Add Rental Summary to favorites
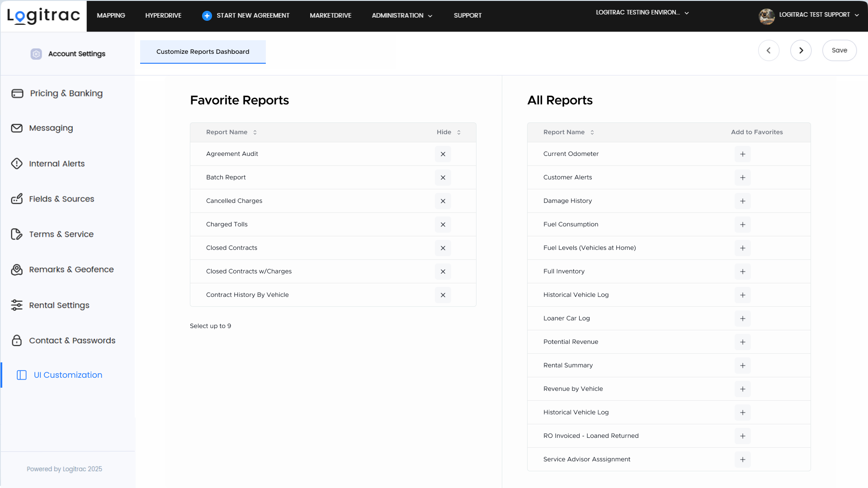Image resolution: width=868 pixels, height=488 pixels. point(742,366)
